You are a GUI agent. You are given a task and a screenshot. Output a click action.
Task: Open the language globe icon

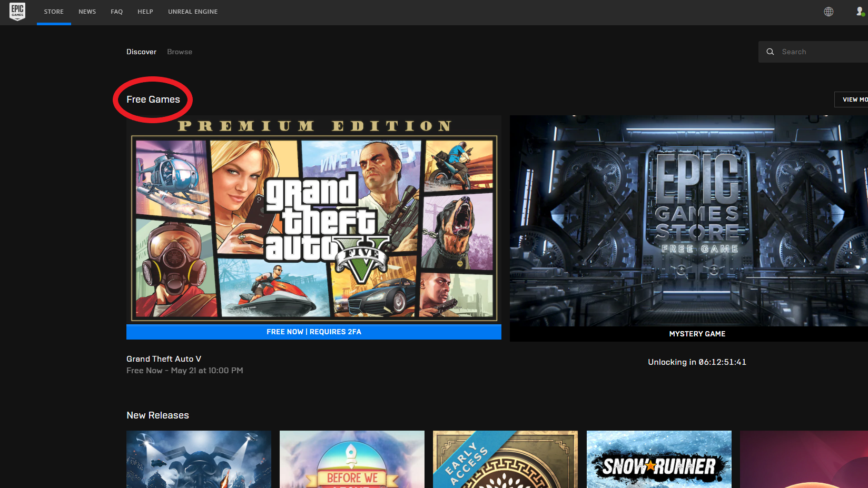[x=828, y=12]
